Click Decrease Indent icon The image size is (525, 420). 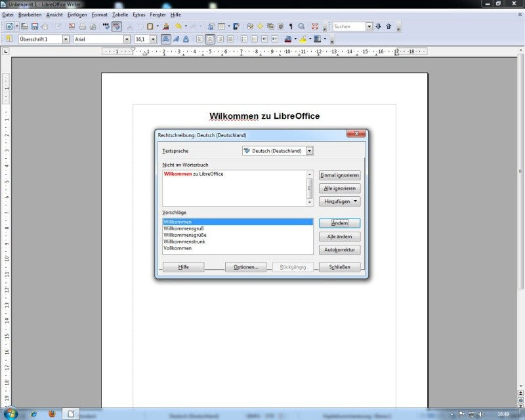click(x=264, y=39)
